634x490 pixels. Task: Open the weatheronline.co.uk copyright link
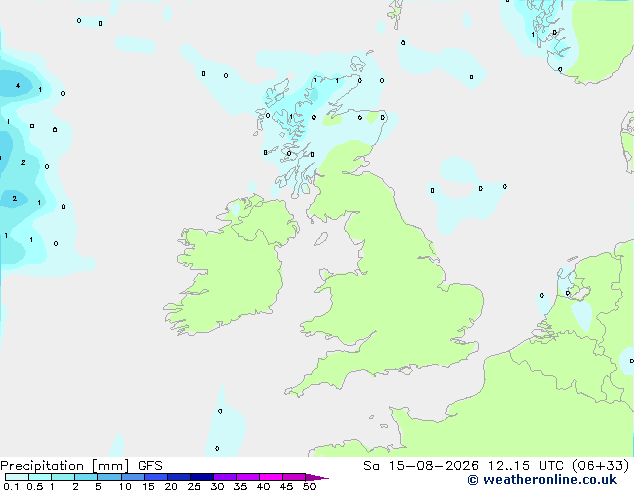click(x=542, y=480)
